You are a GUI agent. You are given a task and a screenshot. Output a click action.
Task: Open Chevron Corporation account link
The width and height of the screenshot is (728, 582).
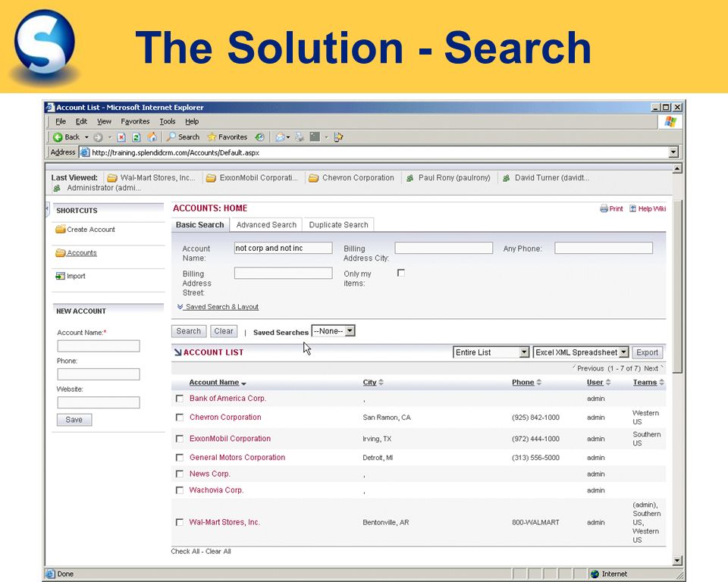[x=225, y=418]
